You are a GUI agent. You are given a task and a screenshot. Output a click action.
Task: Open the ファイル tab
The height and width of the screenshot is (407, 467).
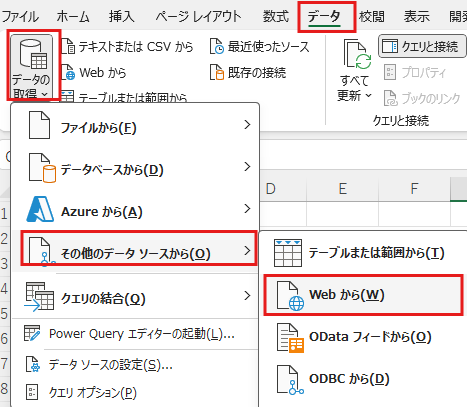tap(20, 16)
